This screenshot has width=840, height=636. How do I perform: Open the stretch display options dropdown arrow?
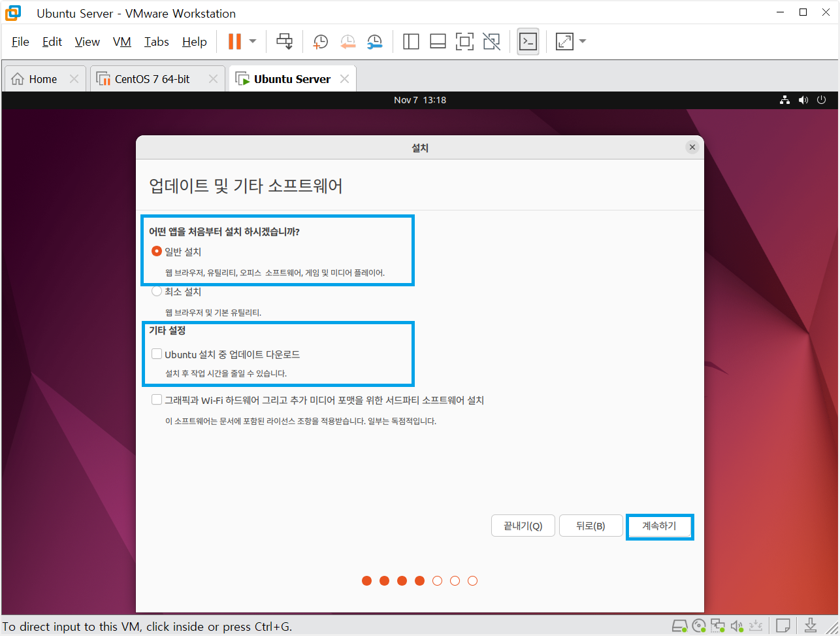point(583,42)
